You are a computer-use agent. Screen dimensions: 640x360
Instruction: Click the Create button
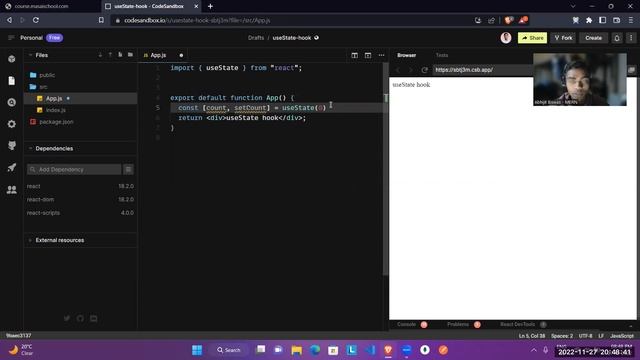click(593, 38)
